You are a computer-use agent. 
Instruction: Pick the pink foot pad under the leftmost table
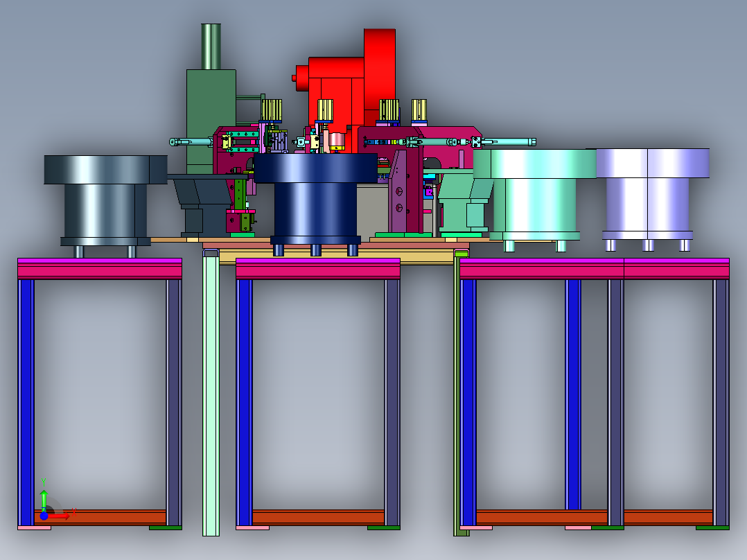click(35, 527)
